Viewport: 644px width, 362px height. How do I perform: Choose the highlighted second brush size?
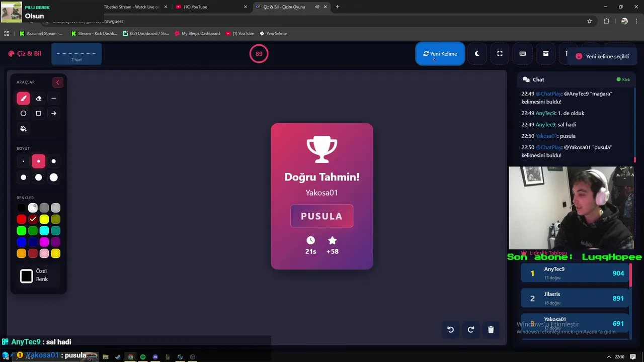(38, 161)
